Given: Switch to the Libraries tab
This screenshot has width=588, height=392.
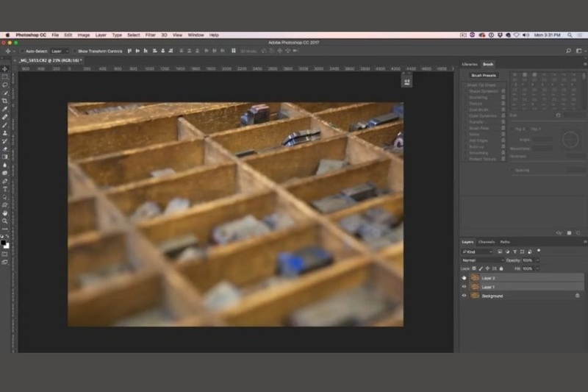Looking at the screenshot, I should pyautogui.click(x=470, y=64).
